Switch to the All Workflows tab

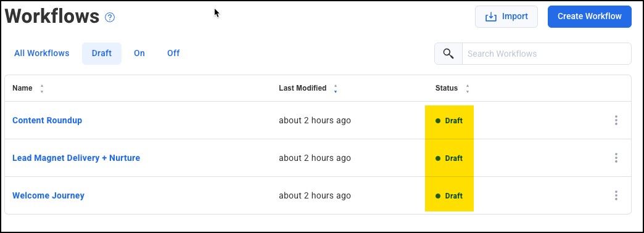point(41,54)
